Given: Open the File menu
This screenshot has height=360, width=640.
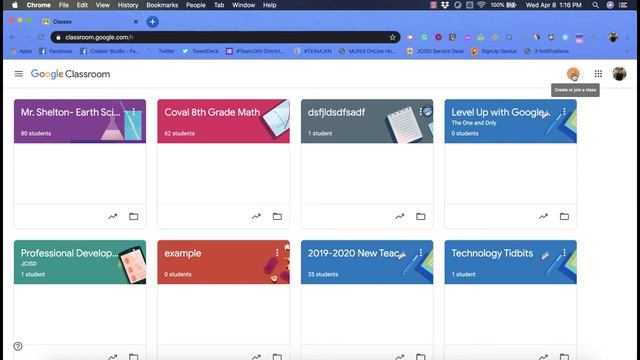Looking at the screenshot, I should pos(64,5).
